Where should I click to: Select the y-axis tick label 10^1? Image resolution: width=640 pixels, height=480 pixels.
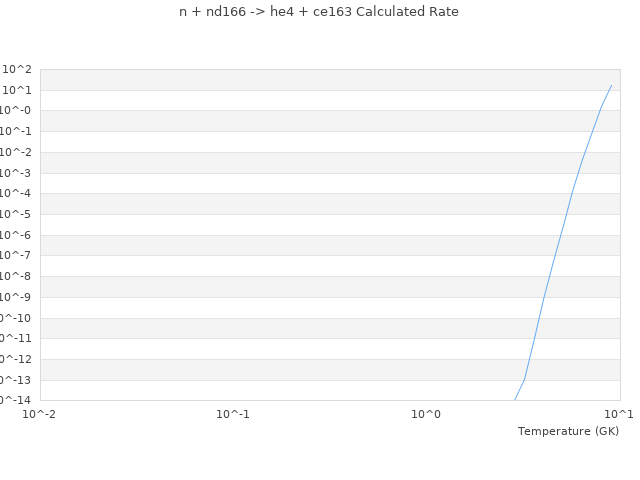pyautogui.click(x=17, y=90)
